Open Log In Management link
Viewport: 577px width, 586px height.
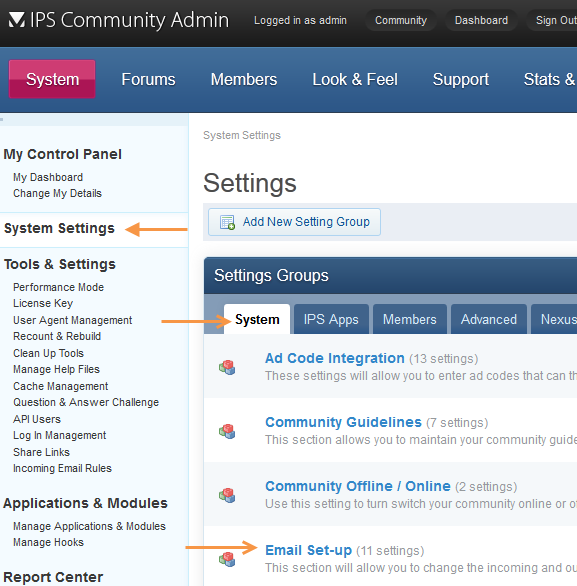pos(60,435)
